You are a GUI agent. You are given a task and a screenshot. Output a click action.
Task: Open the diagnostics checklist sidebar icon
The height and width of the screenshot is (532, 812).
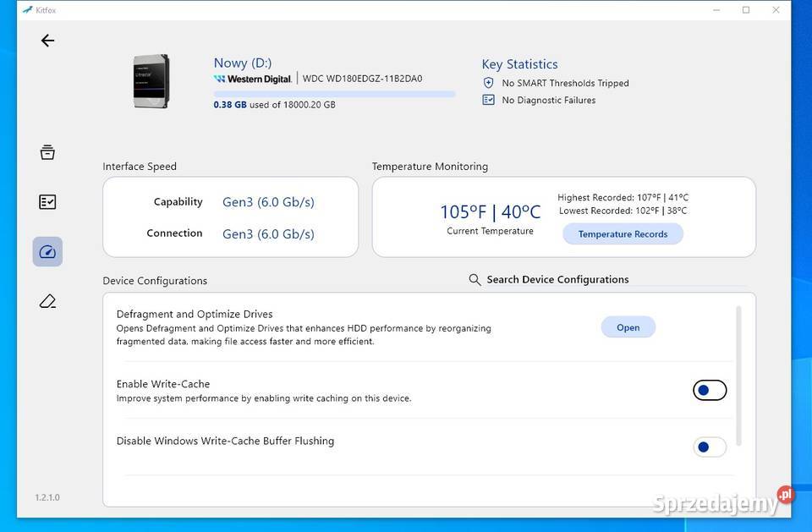[x=47, y=201]
